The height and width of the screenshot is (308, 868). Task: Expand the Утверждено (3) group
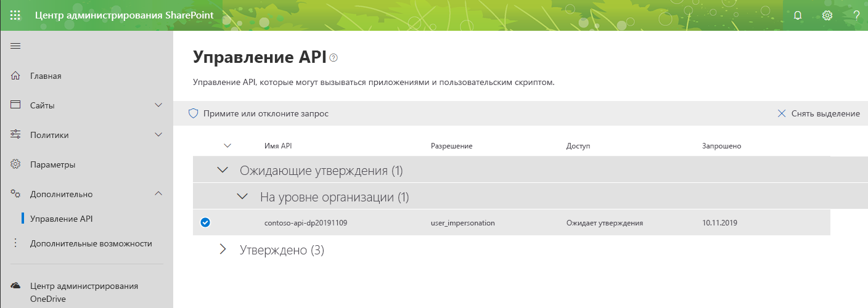click(x=223, y=250)
